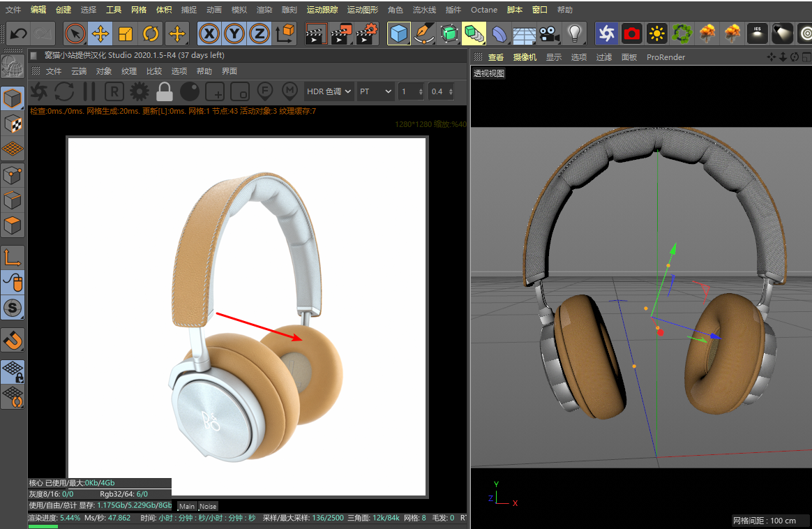Add a Cube primitive object

398,33
